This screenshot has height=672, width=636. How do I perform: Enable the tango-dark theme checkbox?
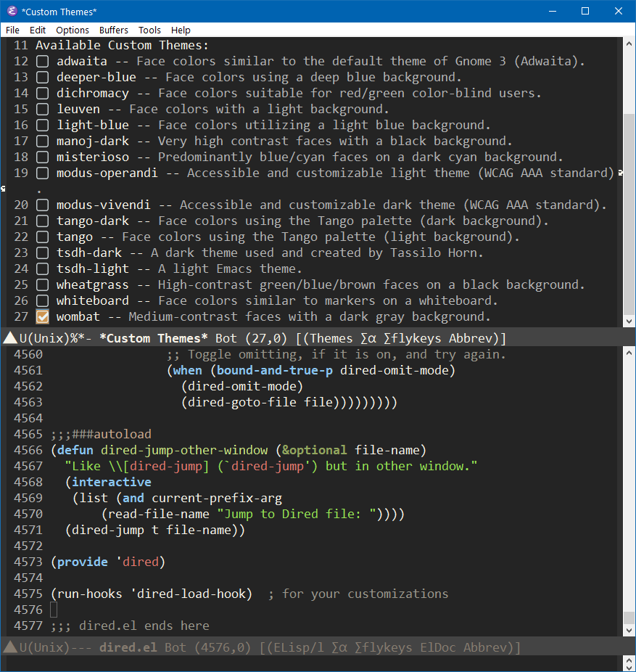pyautogui.click(x=42, y=221)
